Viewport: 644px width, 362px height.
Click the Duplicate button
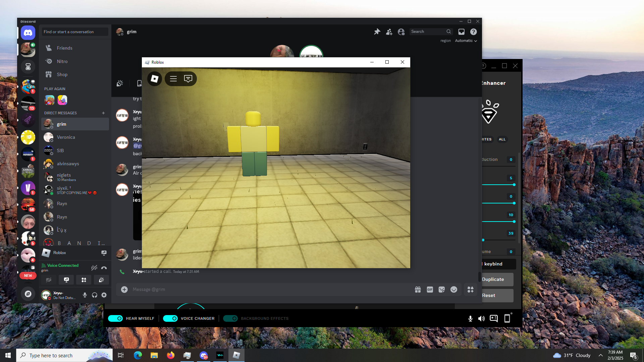(496, 279)
